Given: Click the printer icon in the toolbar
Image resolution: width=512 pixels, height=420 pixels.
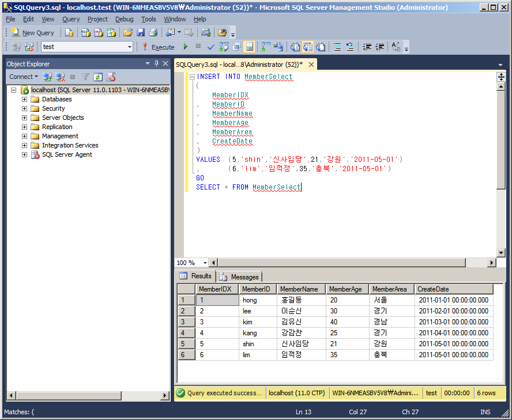Looking at the screenshot, I should pos(153,33).
